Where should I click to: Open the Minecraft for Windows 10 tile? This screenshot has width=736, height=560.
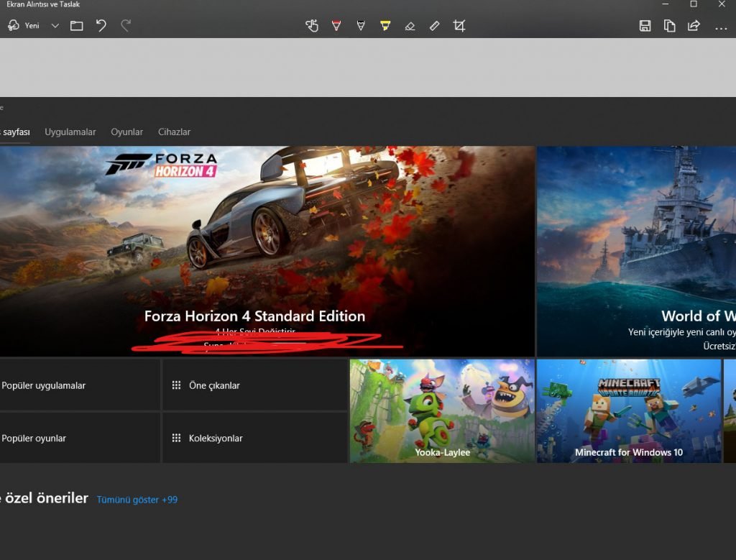pyautogui.click(x=628, y=411)
